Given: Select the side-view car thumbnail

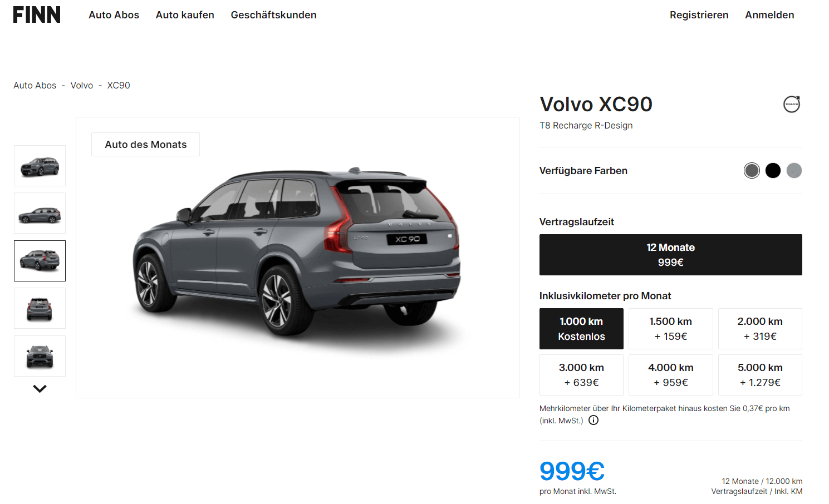Looking at the screenshot, I should click(40, 213).
